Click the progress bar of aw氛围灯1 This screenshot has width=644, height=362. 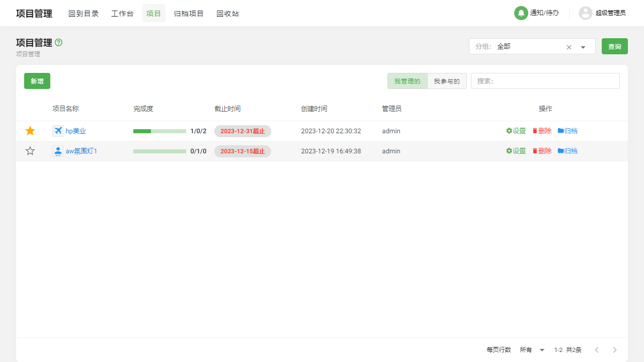tap(159, 151)
